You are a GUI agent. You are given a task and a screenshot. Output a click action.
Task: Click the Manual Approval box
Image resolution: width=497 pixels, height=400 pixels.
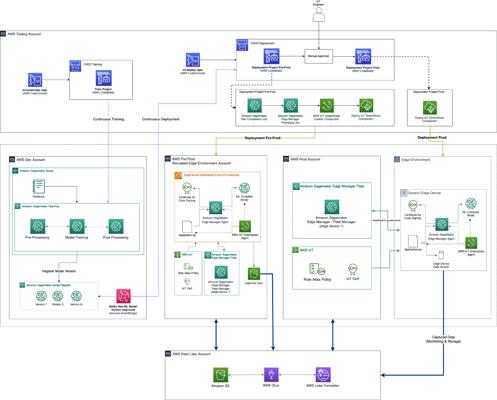[x=318, y=56]
